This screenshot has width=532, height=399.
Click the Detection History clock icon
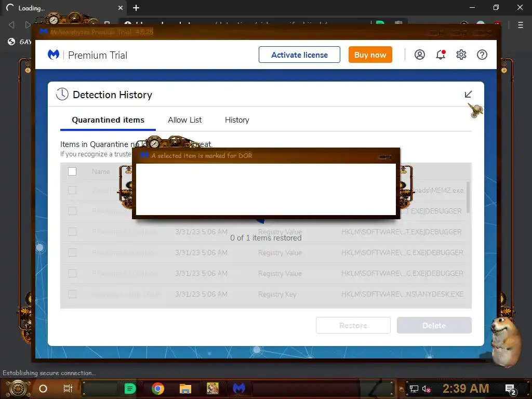[x=62, y=95]
